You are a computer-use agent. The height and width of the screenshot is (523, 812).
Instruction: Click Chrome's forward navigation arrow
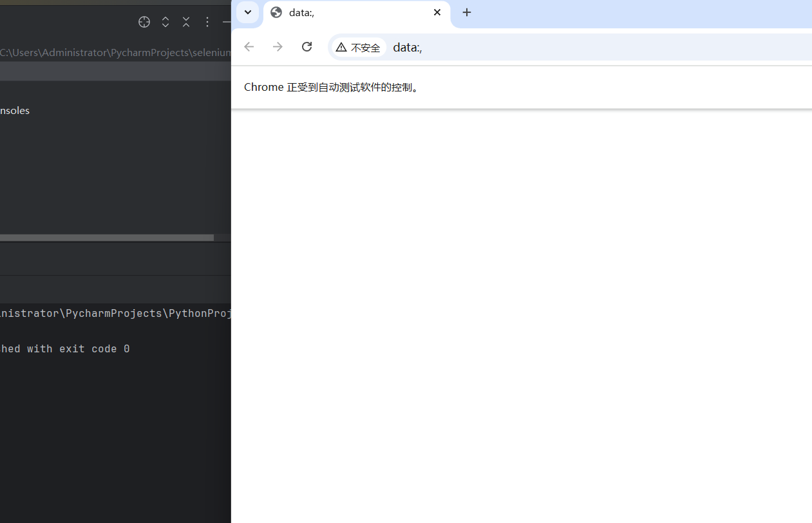coord(277,46)
